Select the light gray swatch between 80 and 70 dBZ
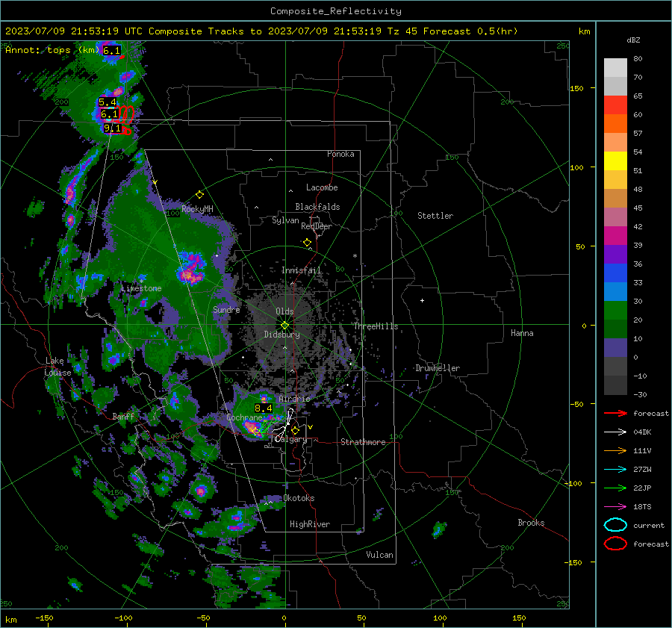This screenshot has height=628, width=672. [615, 68]
